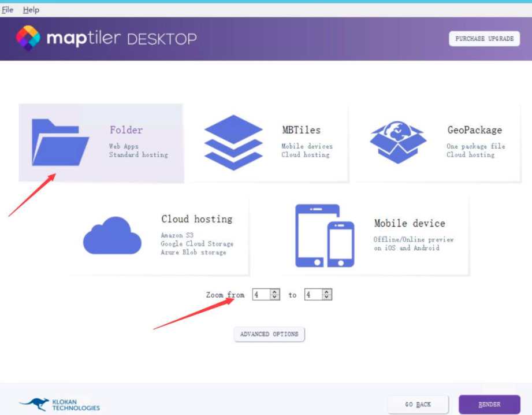
Task: Click the Go Back button
Action: [418, 405]
